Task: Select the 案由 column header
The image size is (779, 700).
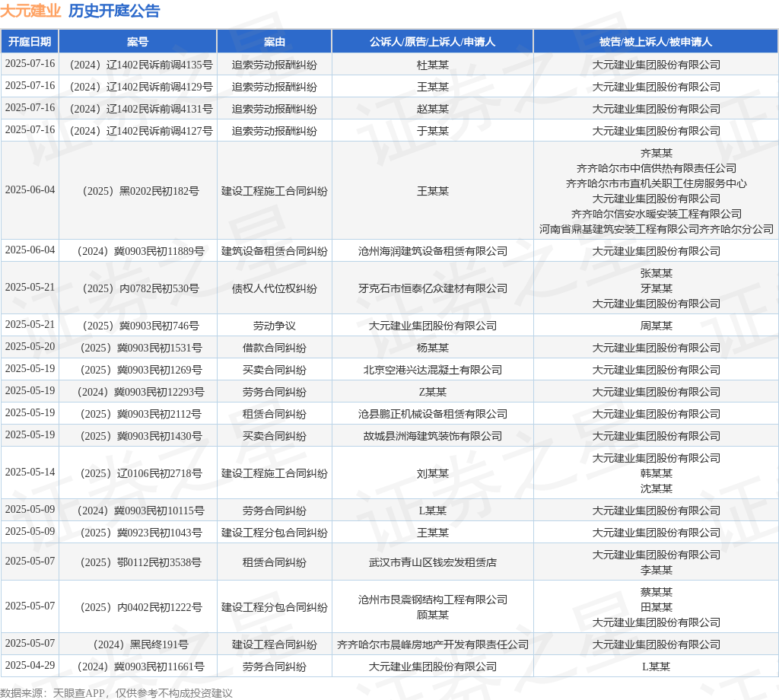Action: 274,42
